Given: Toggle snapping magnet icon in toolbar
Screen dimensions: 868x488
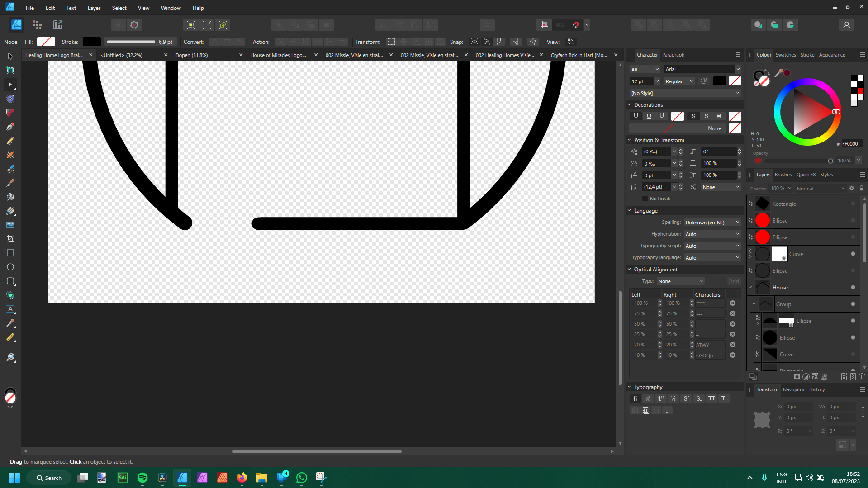Looking at the screenshot, I should (x=576, y=25).
